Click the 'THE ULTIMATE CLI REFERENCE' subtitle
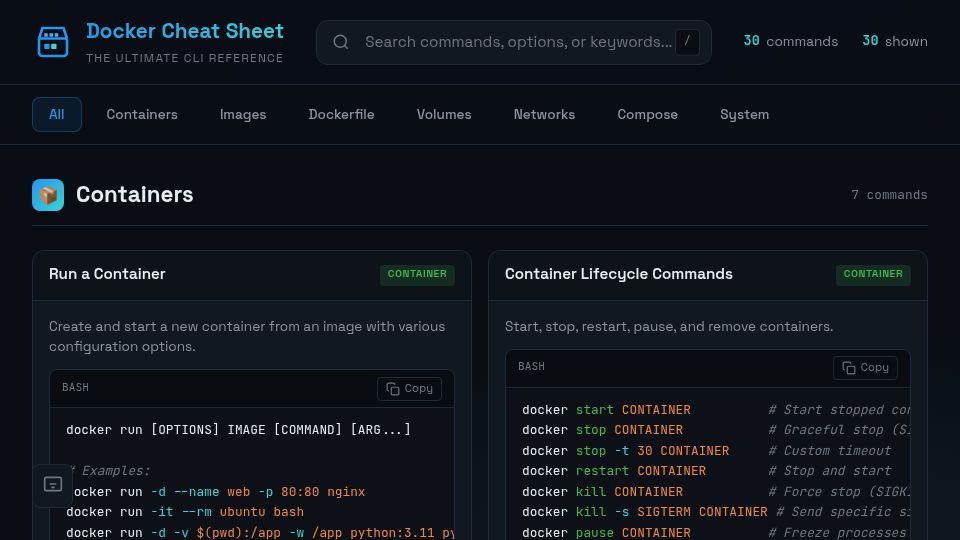 click(184, 58)
